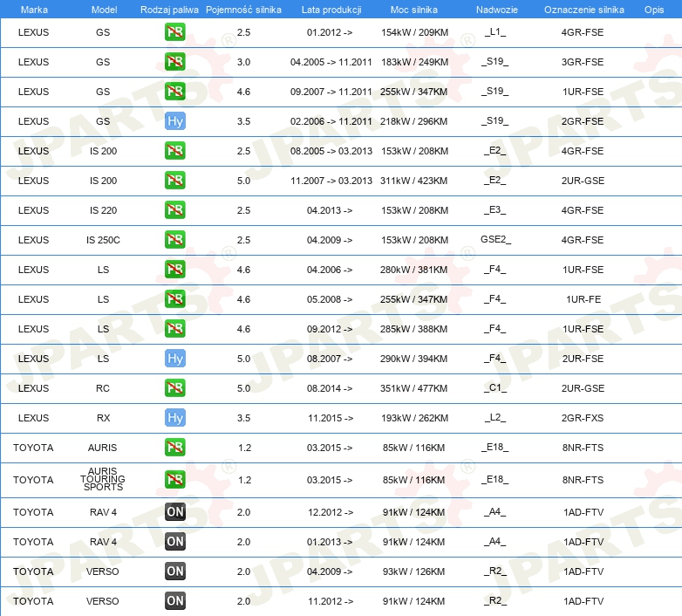
Task: Click the hybrid icon in the Lexus RX row
Action: pos(175,418)
